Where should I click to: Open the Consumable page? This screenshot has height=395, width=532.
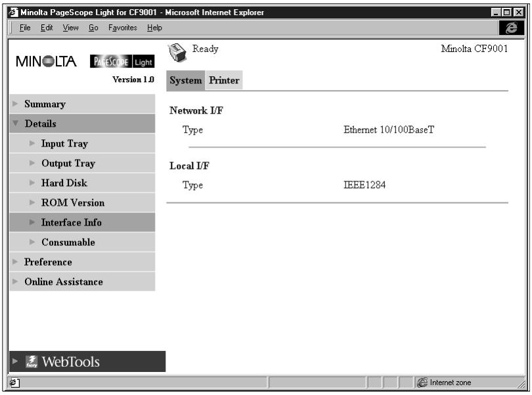pos(82,242)
